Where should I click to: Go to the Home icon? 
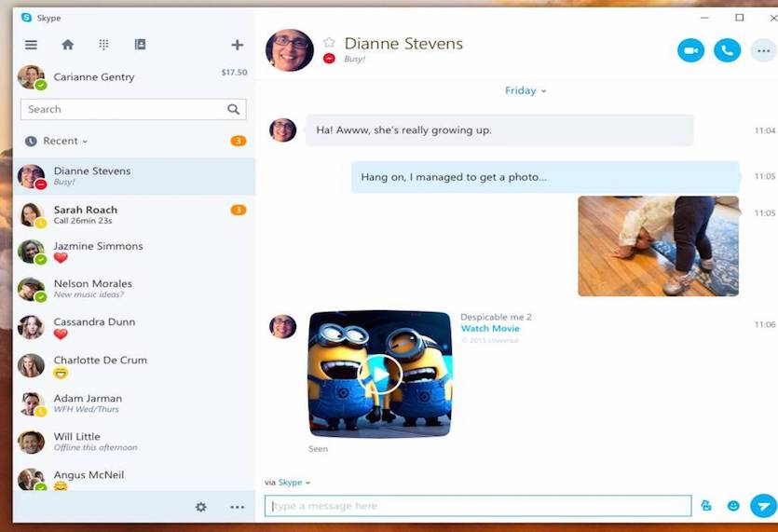click(67, 45)
